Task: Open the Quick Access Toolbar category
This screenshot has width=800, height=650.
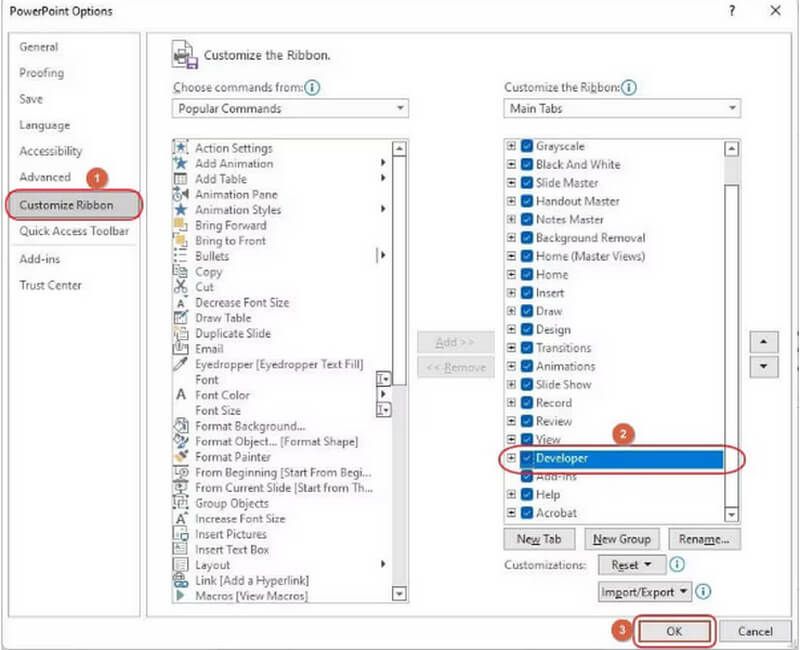Action: 74,231
